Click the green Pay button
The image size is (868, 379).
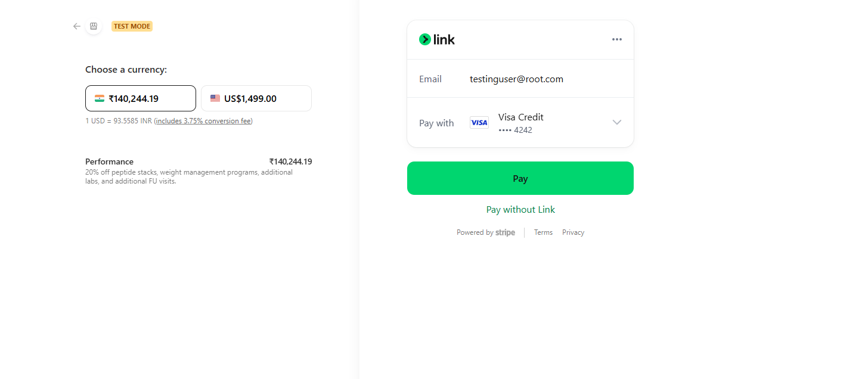(520, 178)
